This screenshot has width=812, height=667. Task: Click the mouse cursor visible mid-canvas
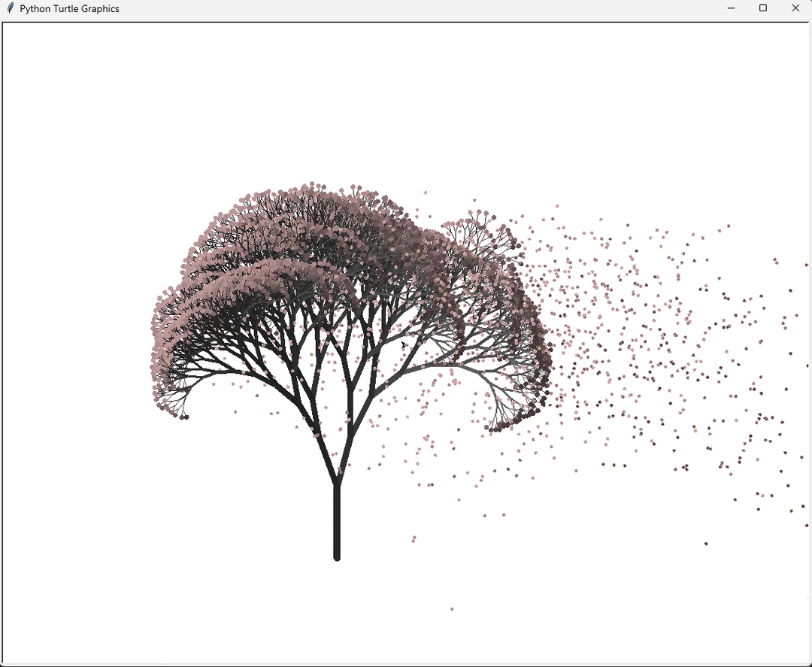(404, 344)
